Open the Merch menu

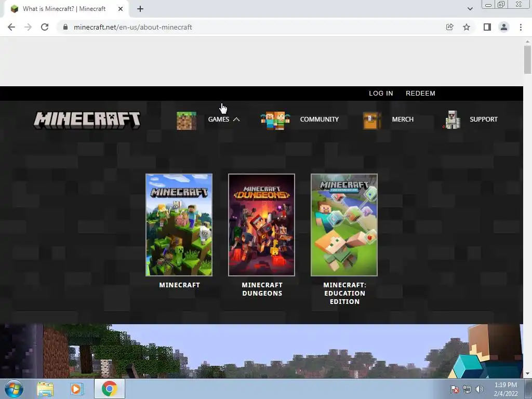pos(403,119)
